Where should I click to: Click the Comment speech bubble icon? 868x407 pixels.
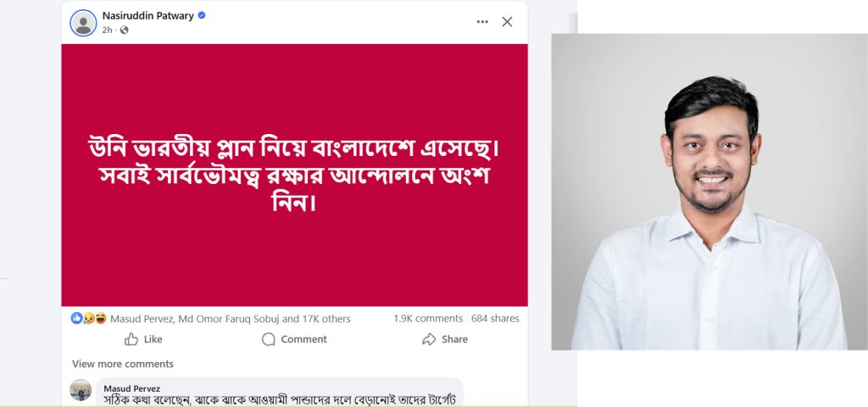[x=269, y=339]
